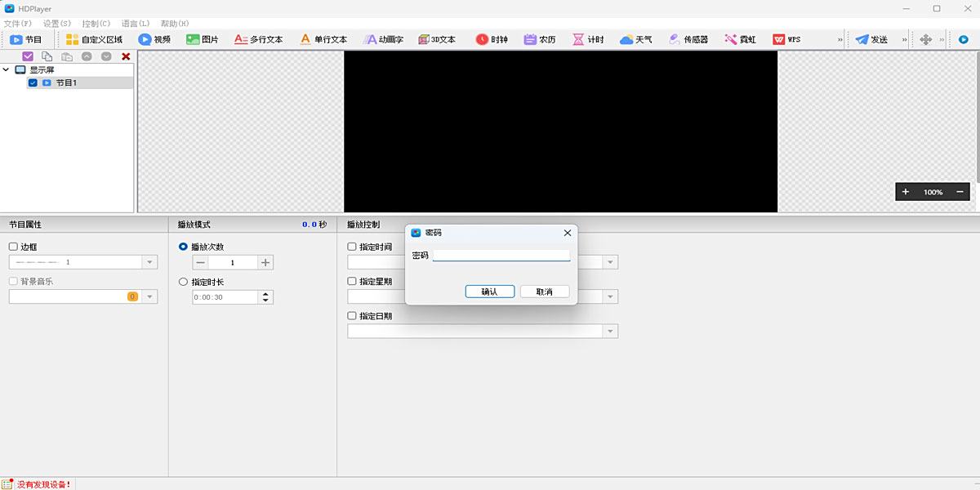980x490 pixels.
Task: Open the background music dropdown
Action: point(149,296)
